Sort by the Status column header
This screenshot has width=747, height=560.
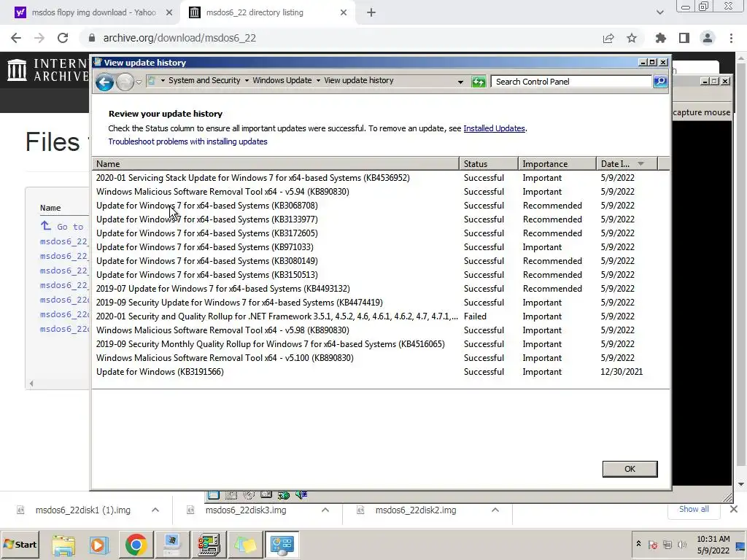click(488, 164)
